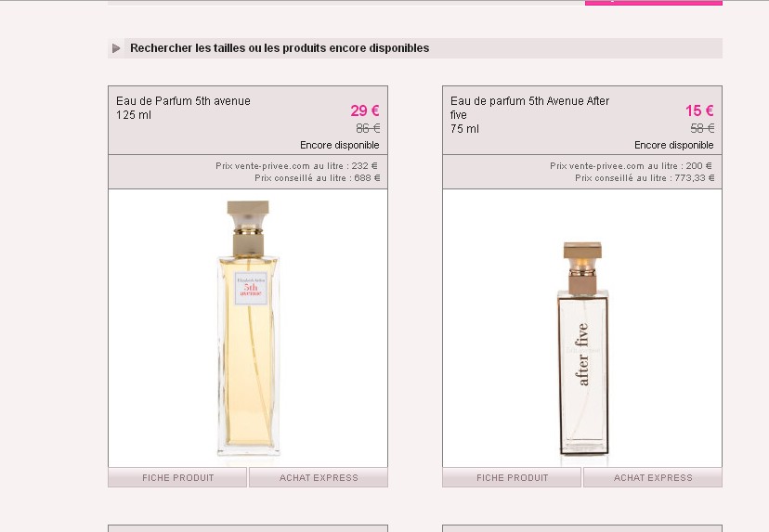This screenshot has height=532, width=769.
Task: Click 'Achat express' for the After five perfume
Action: 653,478
